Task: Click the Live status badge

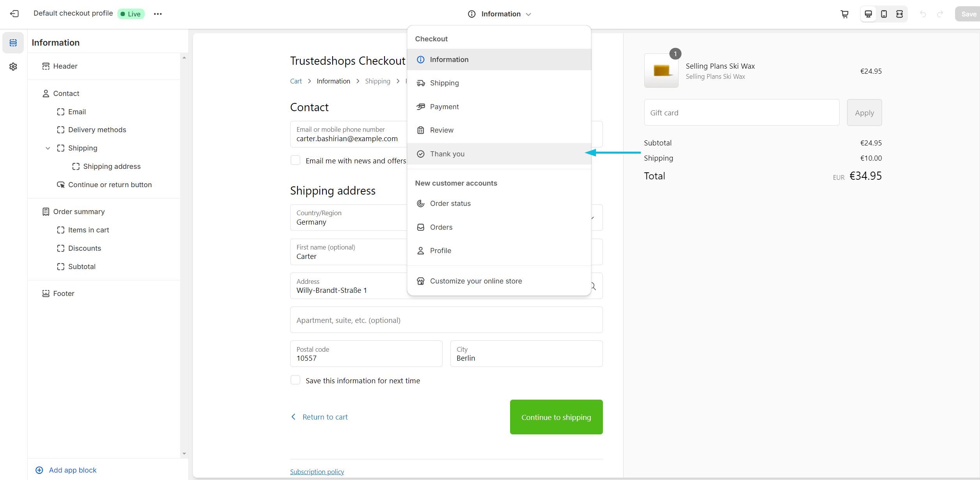Action: coord(131,14)
